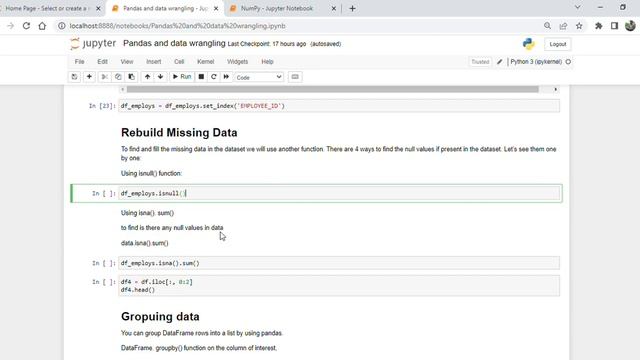Viewport: 640px width, 360px height.
Task: Select the 'data.isna().sum()' markdown text
Action: [x=144, y=243]
